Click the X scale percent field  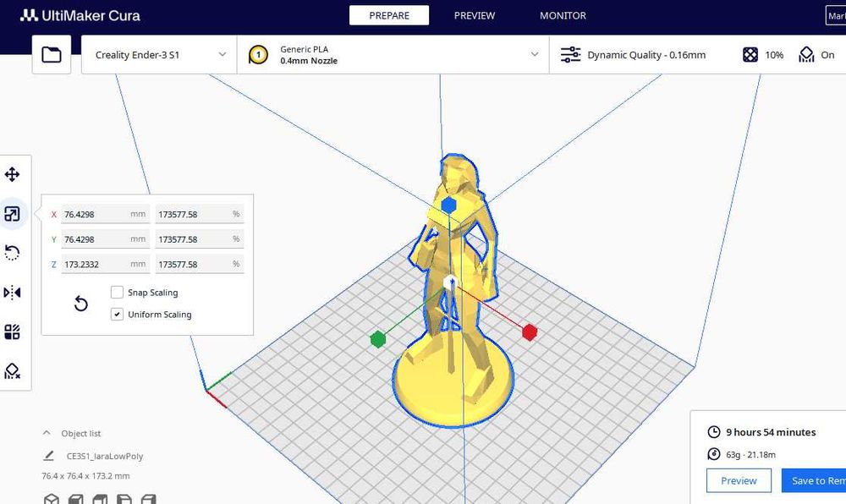[199, 214]
